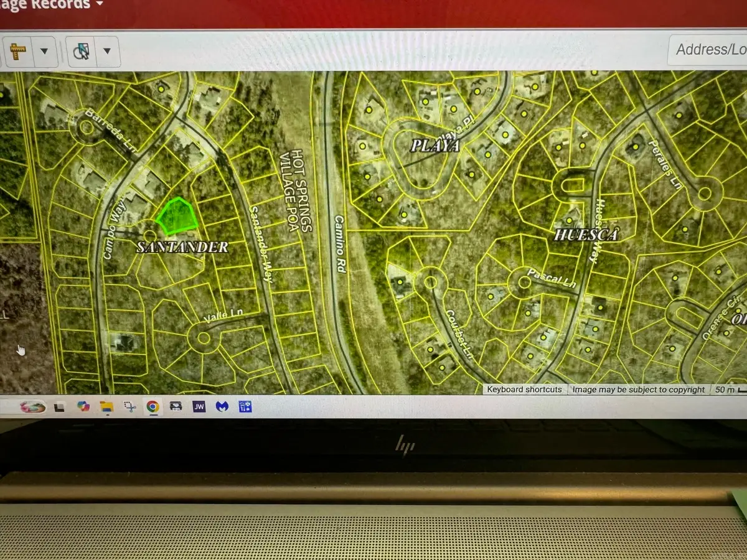Activate the select features tool
The width and height of the screenshot is (747, 560).
(x=81, y=52)
